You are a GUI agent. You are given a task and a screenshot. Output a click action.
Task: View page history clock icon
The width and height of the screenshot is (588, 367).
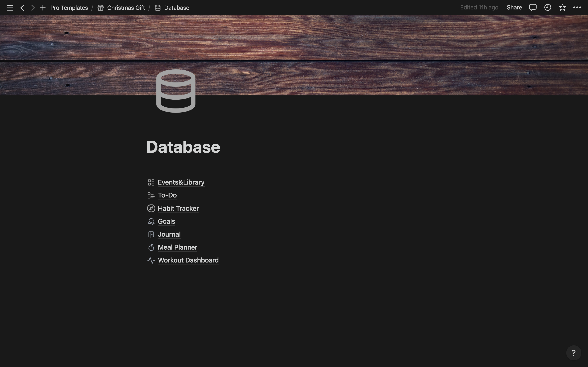pos(547,8)
